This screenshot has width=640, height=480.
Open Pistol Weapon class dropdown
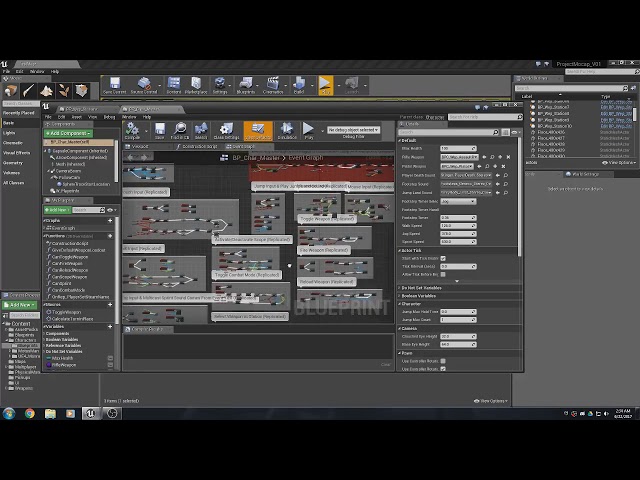457,166
